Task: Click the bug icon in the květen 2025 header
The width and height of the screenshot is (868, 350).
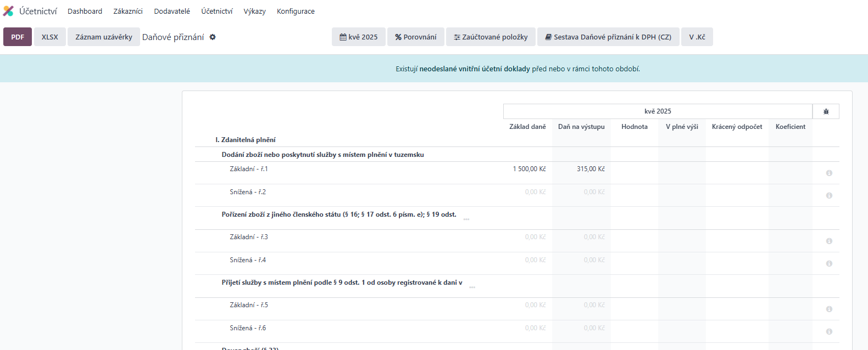Action: pyautogui.click(x=826, y=111)
